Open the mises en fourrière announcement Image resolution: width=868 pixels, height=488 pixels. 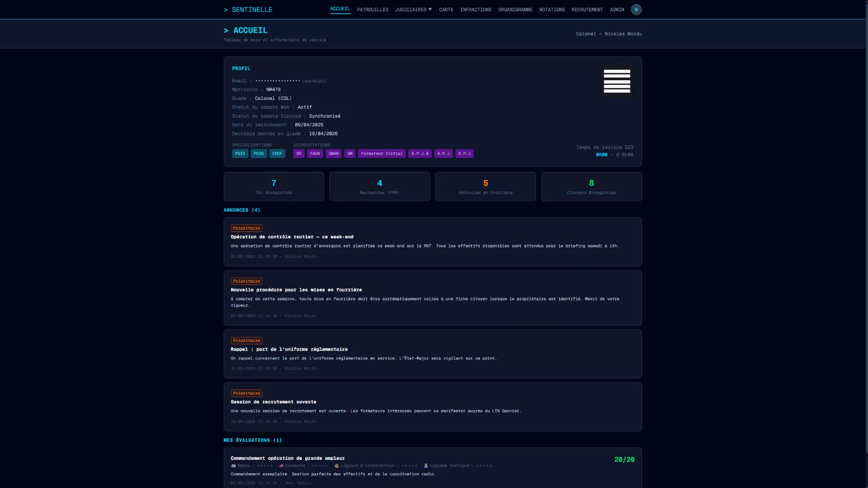[433, 298]
